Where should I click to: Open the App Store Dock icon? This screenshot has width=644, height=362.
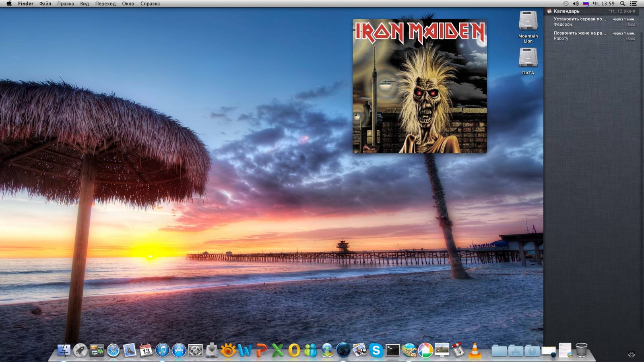click(x=179, y=350)
